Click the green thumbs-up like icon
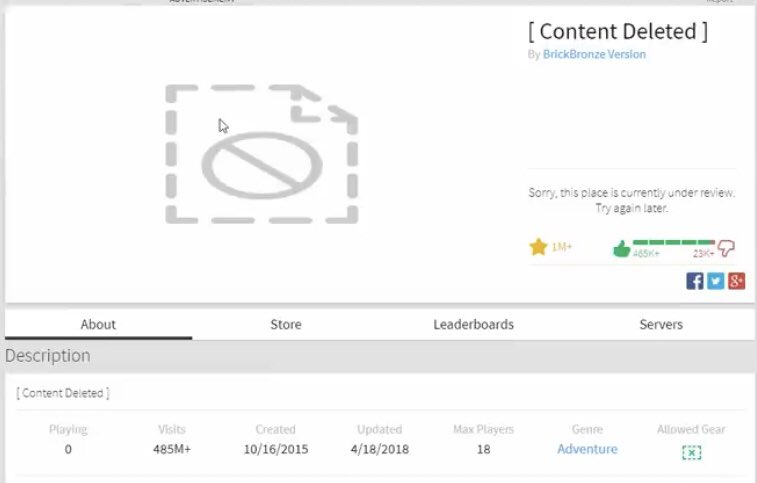Image resolution: width=757 pixels, height=483 pixels. coord(621,249)
